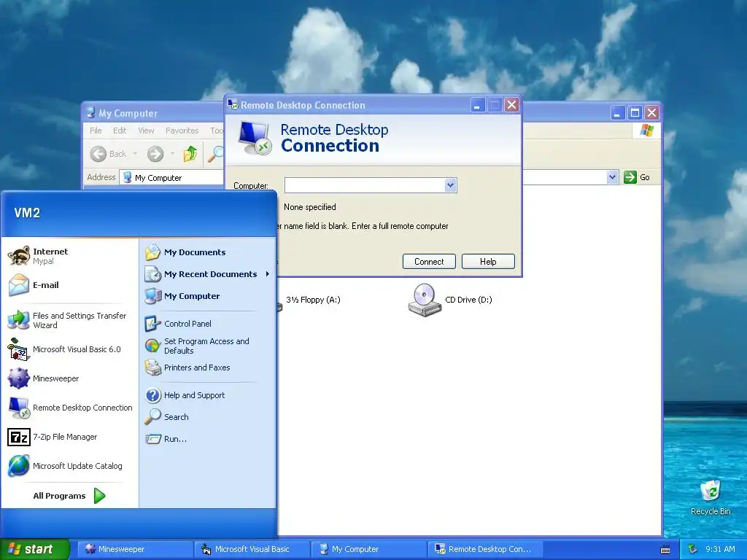This screenshot has width=747, height=560.
Task: Open the Edit menu in My Computer
Action: tap(120, 131)
